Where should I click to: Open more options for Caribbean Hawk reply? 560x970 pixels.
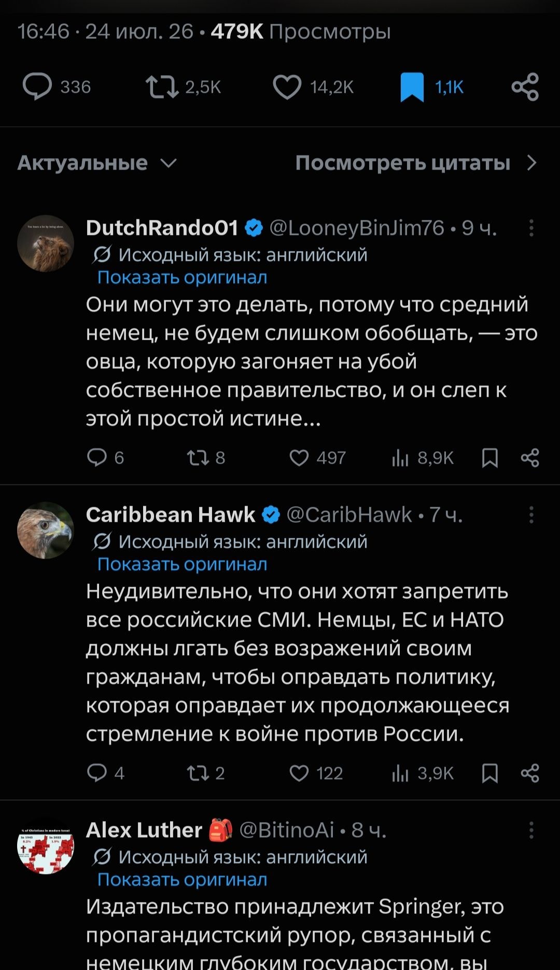point(531,515)
